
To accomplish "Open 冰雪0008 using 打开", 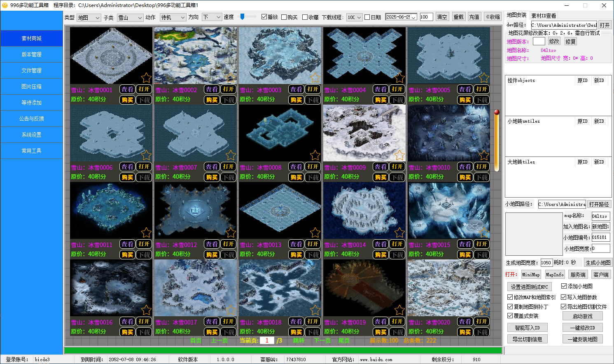I will point(313,166).
